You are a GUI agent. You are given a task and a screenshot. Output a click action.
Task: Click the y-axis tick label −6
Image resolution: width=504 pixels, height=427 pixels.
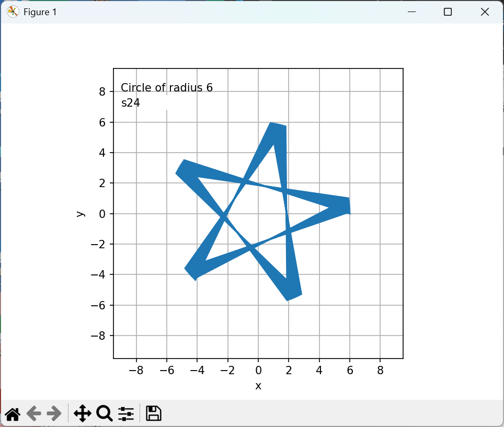click(98, 305)
